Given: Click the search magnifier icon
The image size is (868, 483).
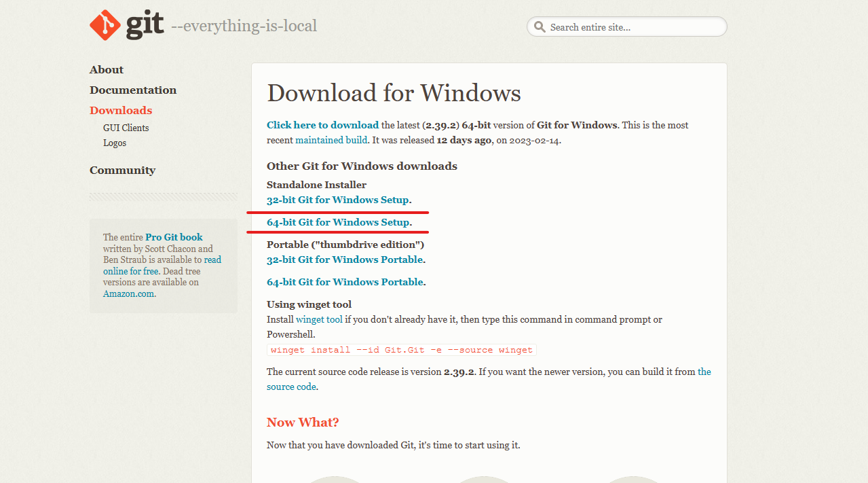Looking at the screenshot, I should click(x=540, y=27).
